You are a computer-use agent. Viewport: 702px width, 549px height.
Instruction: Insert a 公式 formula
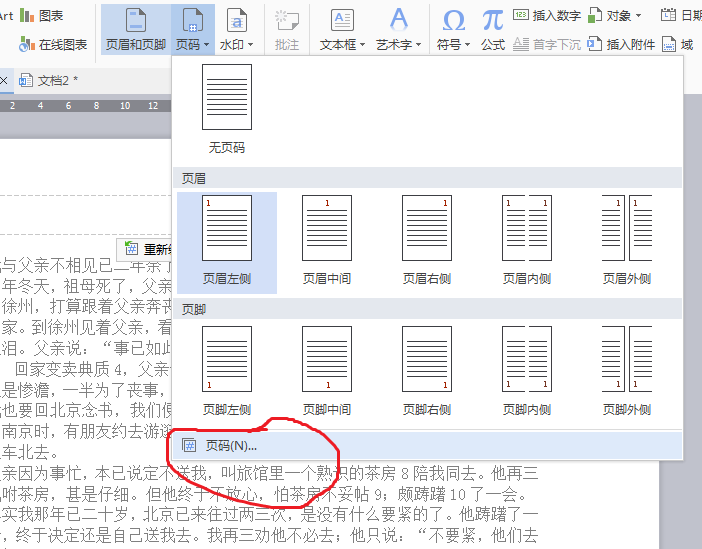pos(493,30)
